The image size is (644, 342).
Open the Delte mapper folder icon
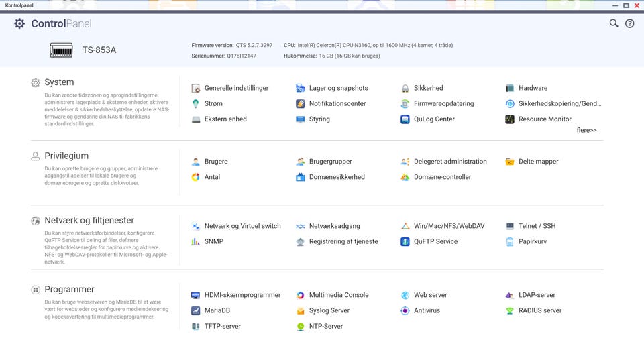510,162
